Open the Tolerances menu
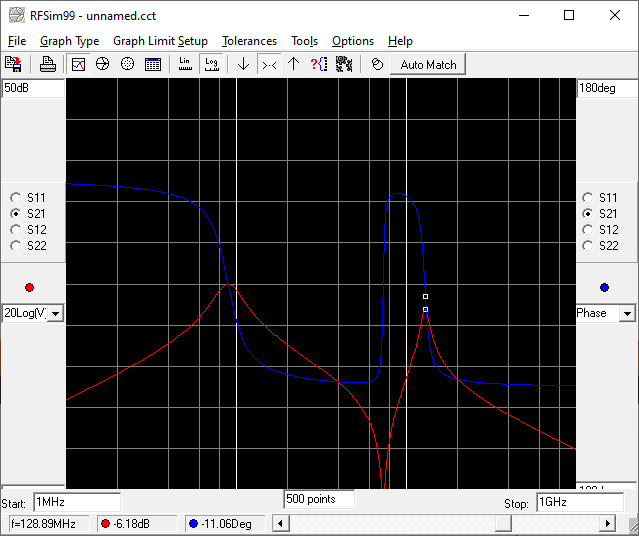This screenshot has width=639, height=536. [x=249, y=41]
